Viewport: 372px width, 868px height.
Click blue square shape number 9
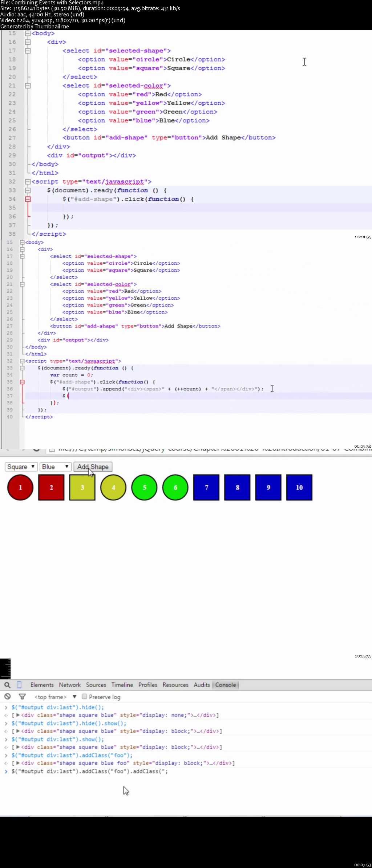click(x=268, y=487)
